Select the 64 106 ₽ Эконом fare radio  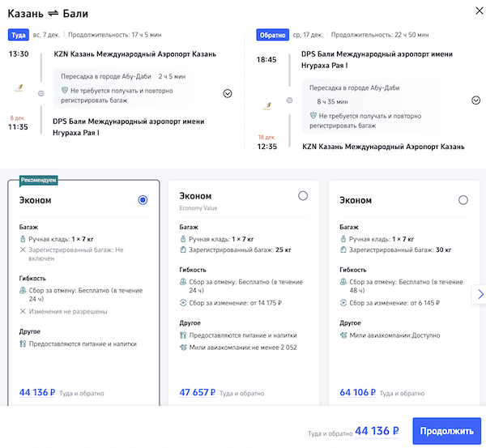[463, 200]
